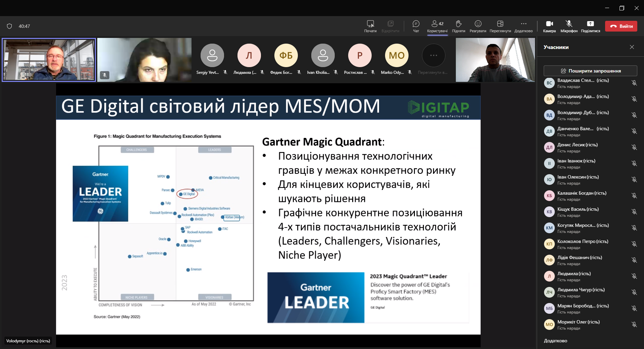The width and height of the screenshot is (644, 349).
Task: Click the video tile of man in sweater
Action: pos(495,60)
